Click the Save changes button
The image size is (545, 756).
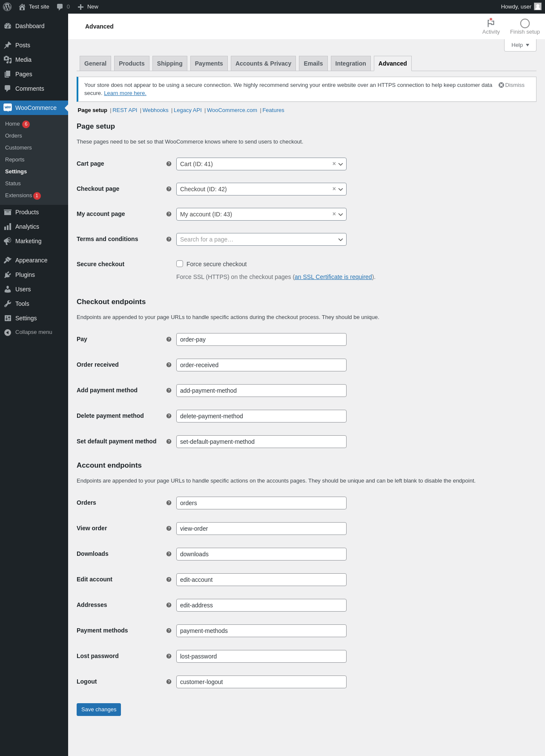[99, 710]
